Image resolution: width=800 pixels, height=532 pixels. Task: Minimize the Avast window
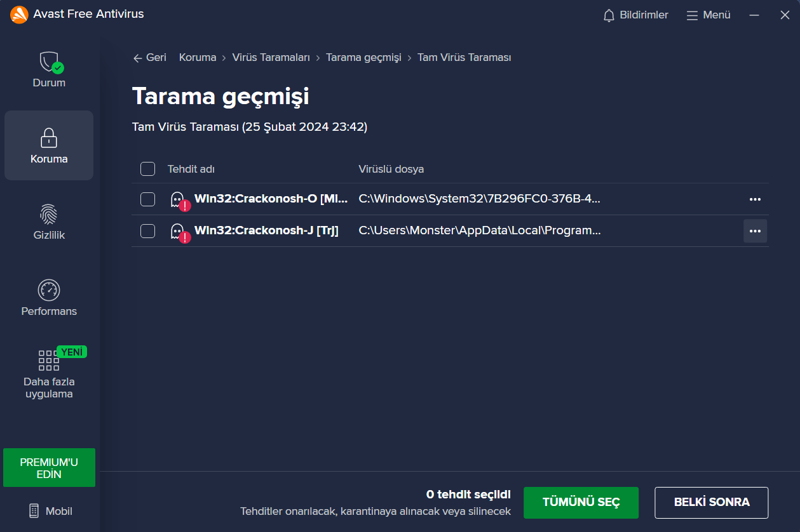(x=754, y=15)
